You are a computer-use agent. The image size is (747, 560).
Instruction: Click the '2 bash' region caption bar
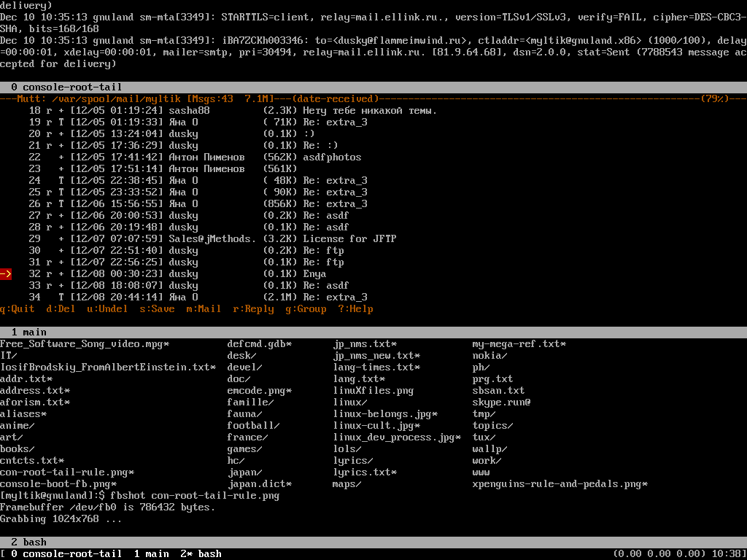tap(373, 542)
